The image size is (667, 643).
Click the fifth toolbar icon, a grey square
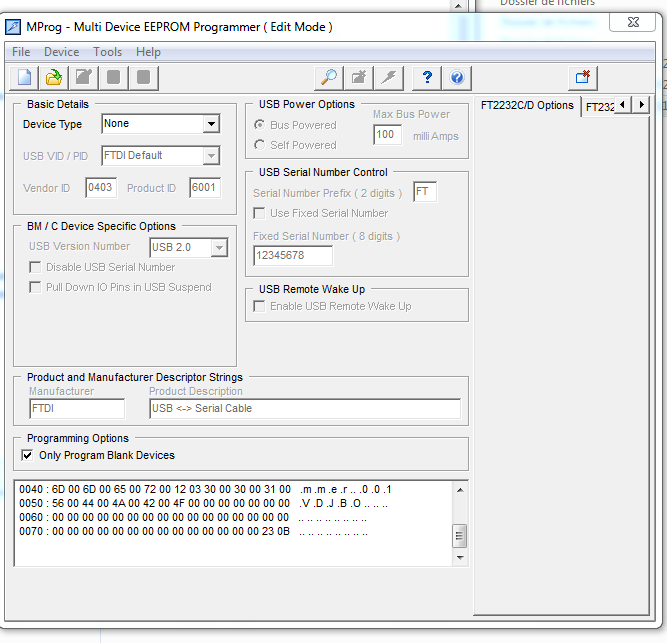143,78
